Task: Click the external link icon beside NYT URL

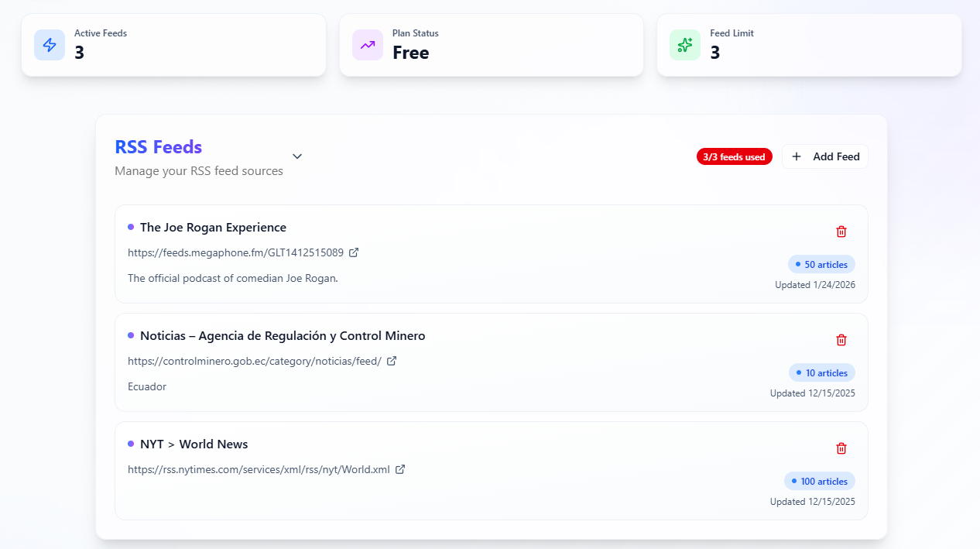Action: 400,469
